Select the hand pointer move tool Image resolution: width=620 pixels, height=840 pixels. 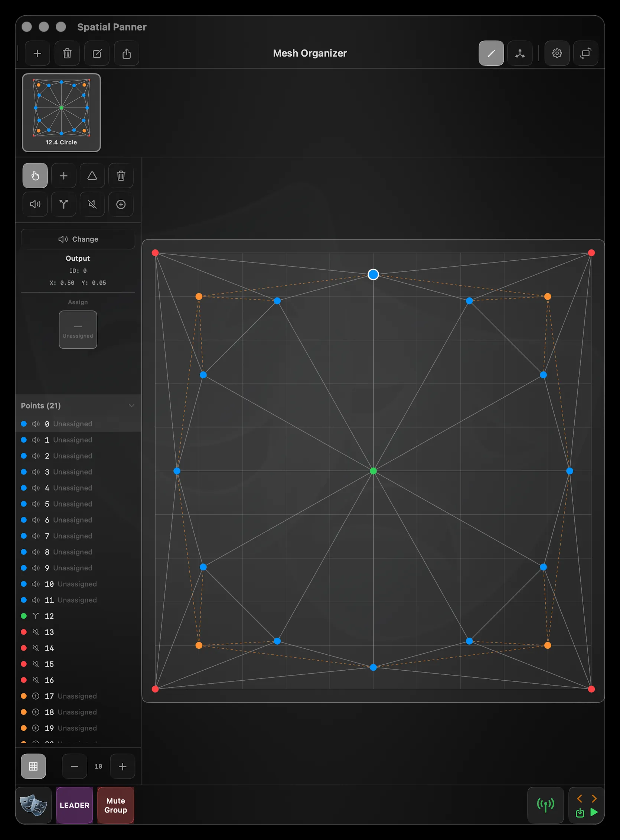[x=35, y=176]
